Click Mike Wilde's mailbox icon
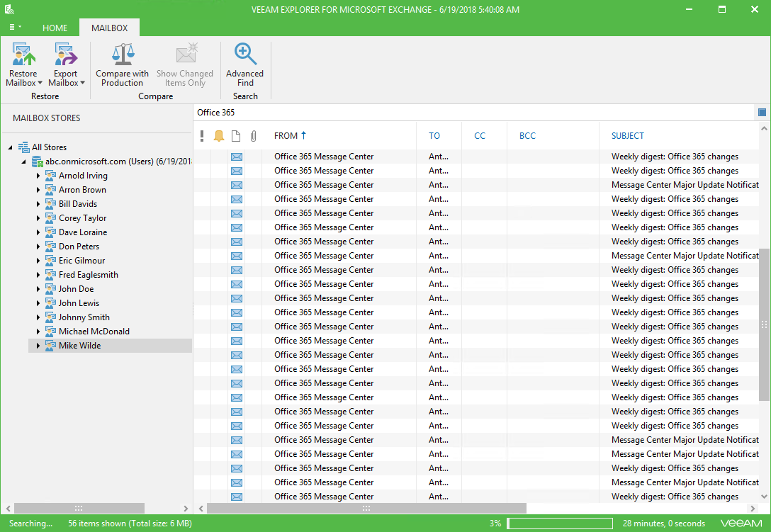This screenshot has width=771, height=532. point(50,346)
